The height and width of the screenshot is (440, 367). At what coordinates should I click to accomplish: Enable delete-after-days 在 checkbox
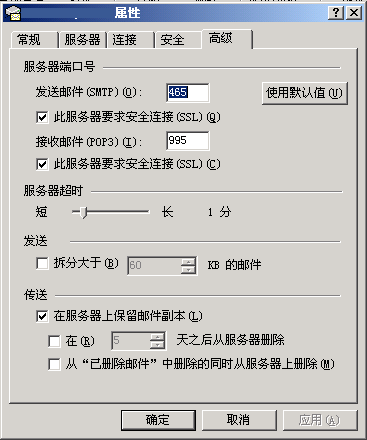[54, 341]
